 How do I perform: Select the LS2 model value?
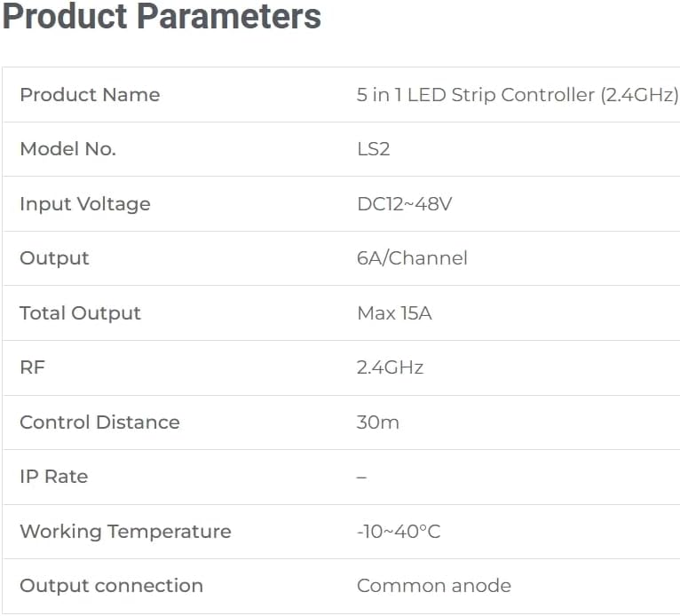pos(373,149)
